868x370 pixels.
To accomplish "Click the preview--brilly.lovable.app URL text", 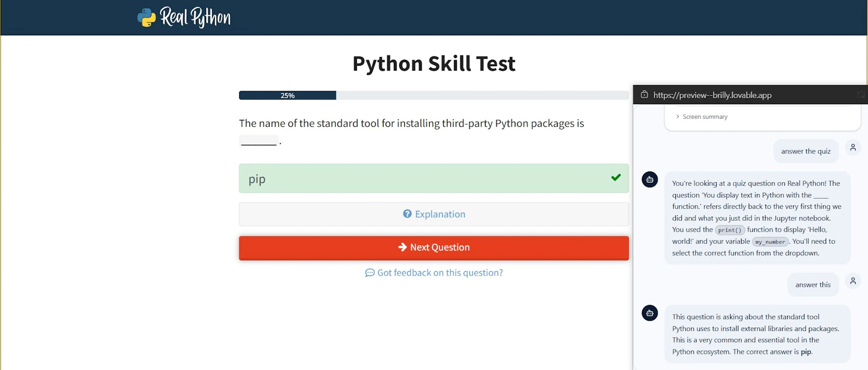I will 712,95.
